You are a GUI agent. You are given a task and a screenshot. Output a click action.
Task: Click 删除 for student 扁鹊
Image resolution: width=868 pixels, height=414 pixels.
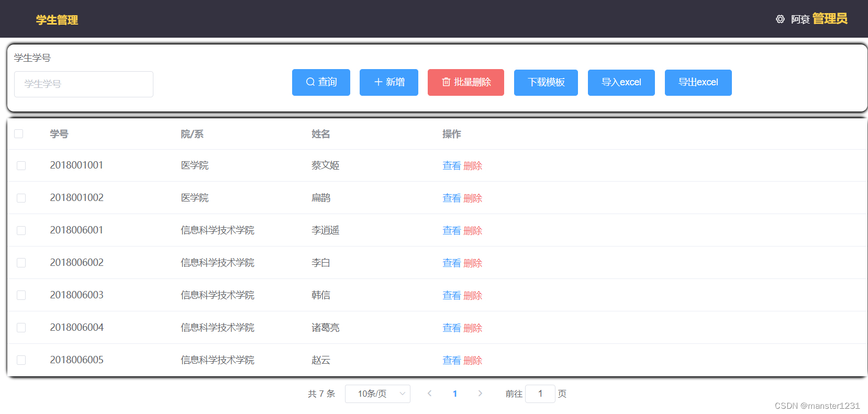[473, 198]
